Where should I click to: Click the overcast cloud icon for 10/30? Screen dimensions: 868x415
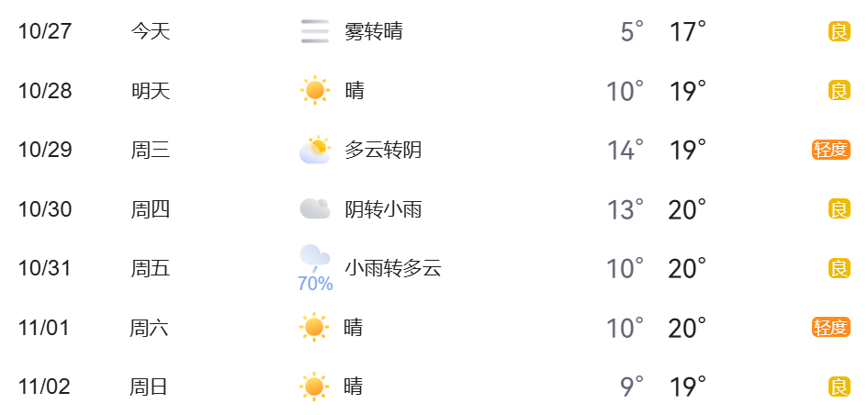click(x=315, y=209)
